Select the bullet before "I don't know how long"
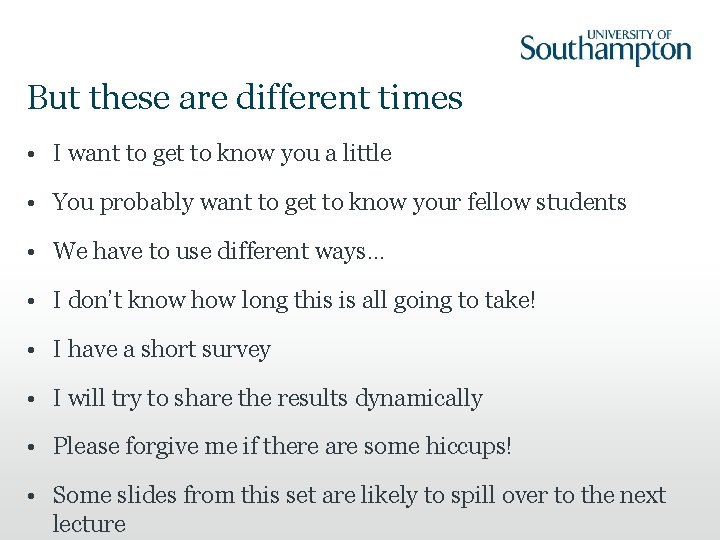This screenshot has width=720, height=540. pos(33,301)
